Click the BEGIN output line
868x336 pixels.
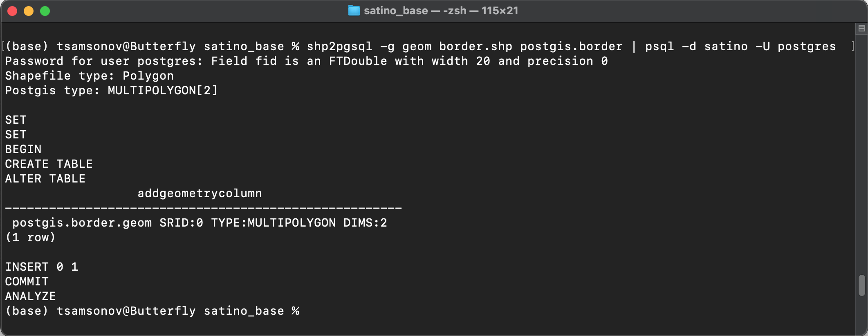pos(23,149)
